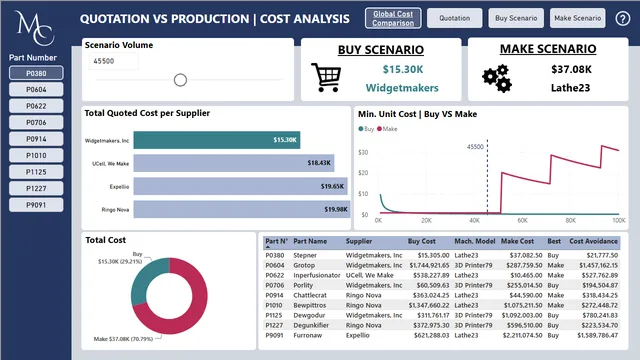Sort table by Cost Avoidance column header
The image size is (640, 360).
(x=593, y=241)
